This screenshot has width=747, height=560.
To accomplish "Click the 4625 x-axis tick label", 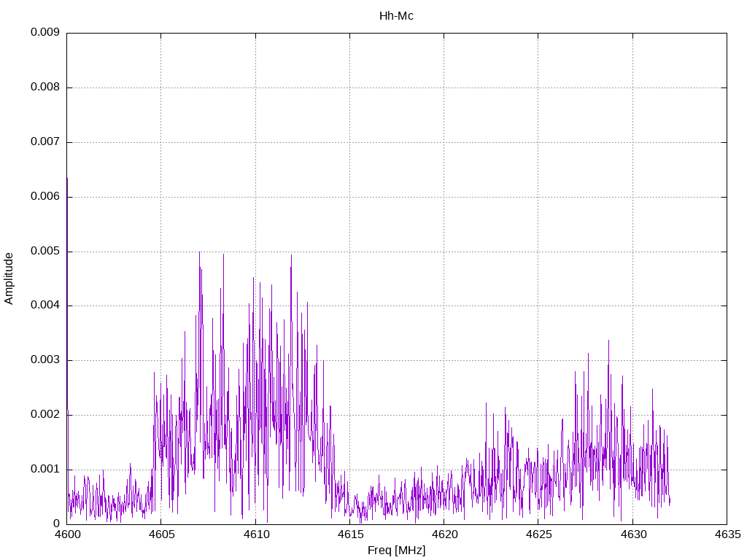I will tap(538, 534).
